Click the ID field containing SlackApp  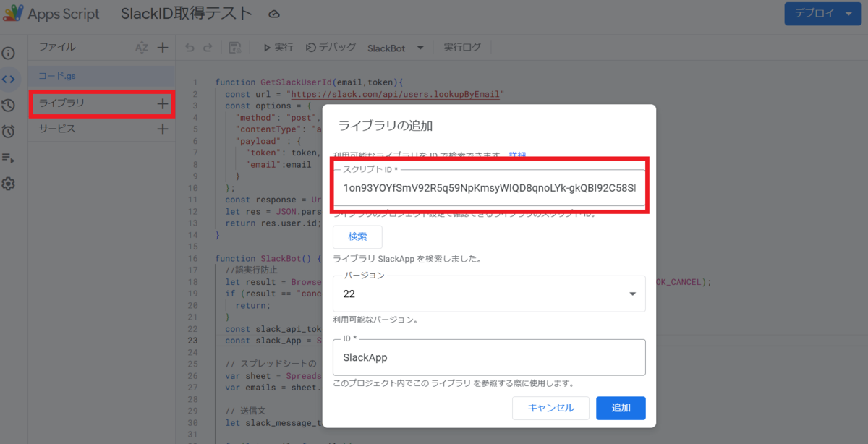click(489, 357)
